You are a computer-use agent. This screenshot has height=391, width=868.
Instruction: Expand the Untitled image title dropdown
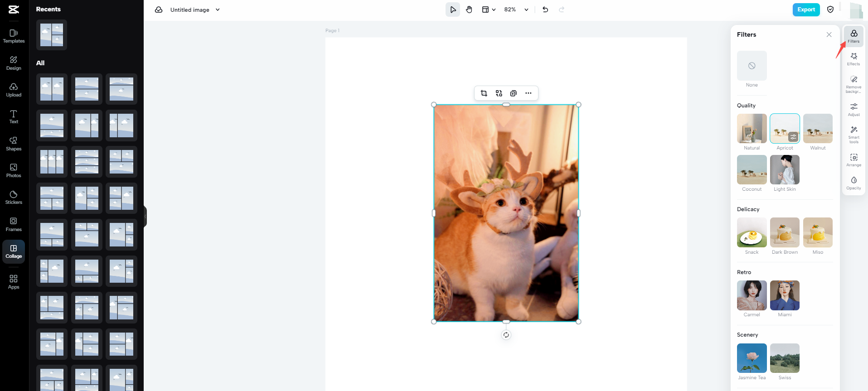(x=218, y=10)
